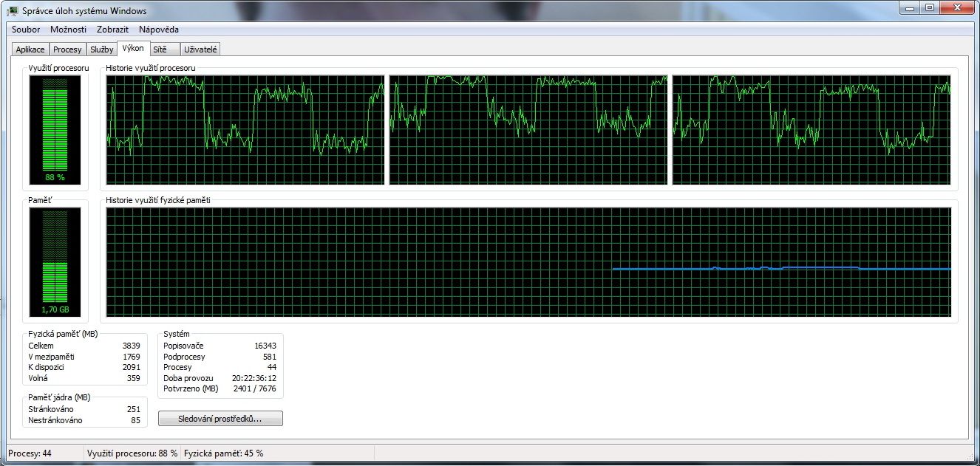Click the third CPU history graph
This screenshot has height=466, width=980.
tap(811, 129)
